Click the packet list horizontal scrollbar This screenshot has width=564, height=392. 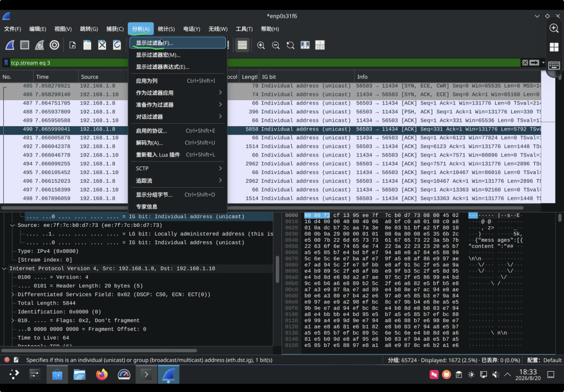(262, 208)
